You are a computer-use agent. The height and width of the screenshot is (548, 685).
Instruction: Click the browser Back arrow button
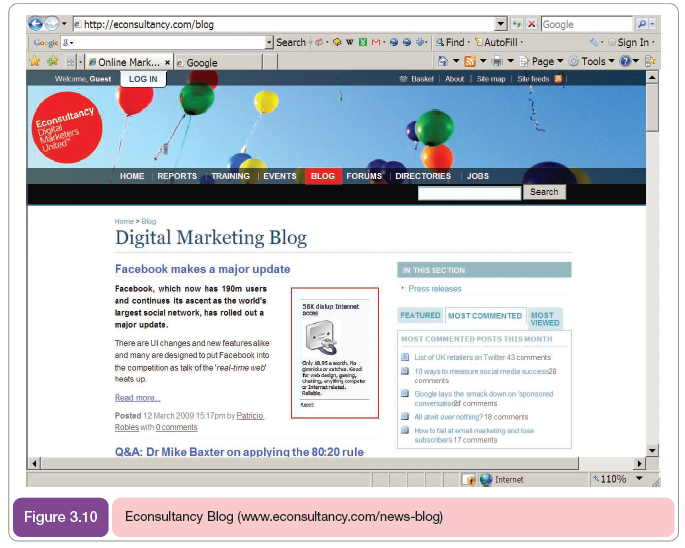pyautogui.click(x=36, y=24)
